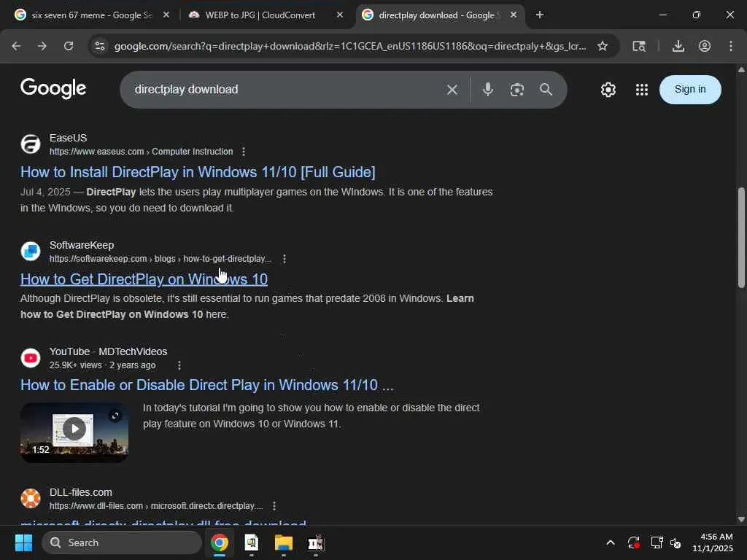The width and height of the screenshot is (747, 560).
Task: Close the six seven 67 meme tab
Action: click(166, 15)
